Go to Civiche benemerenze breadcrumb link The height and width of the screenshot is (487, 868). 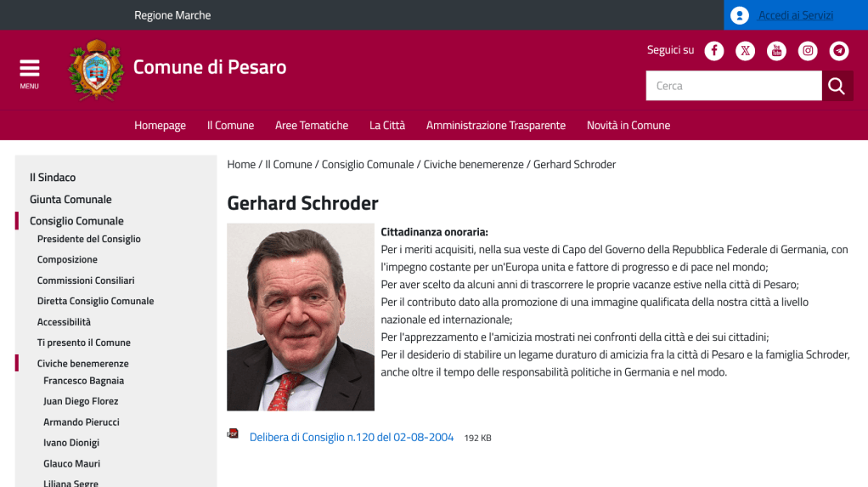pos(474,164)
